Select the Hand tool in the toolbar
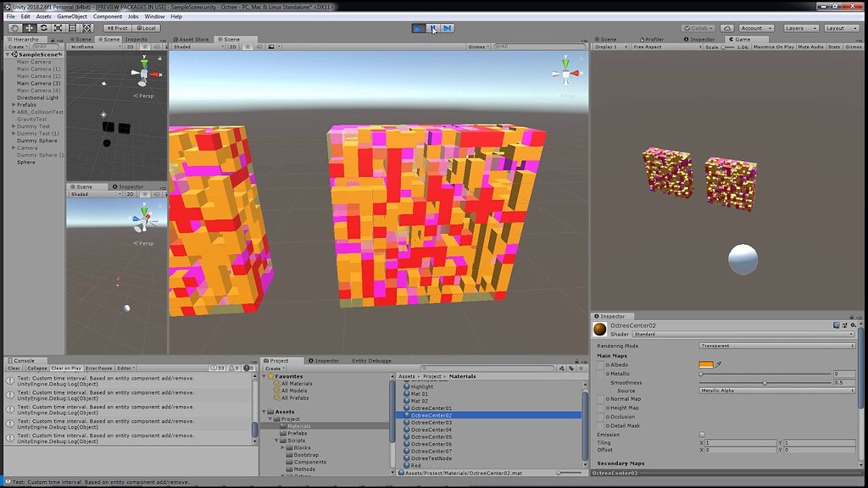 [x=14, y=28]
